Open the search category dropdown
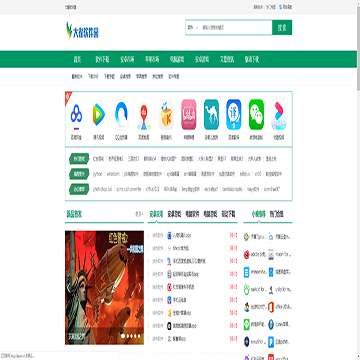 tap(193, 27)
